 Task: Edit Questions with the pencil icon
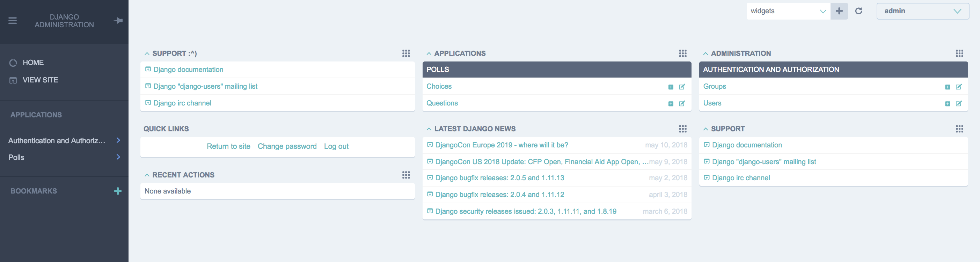[682, 103]
